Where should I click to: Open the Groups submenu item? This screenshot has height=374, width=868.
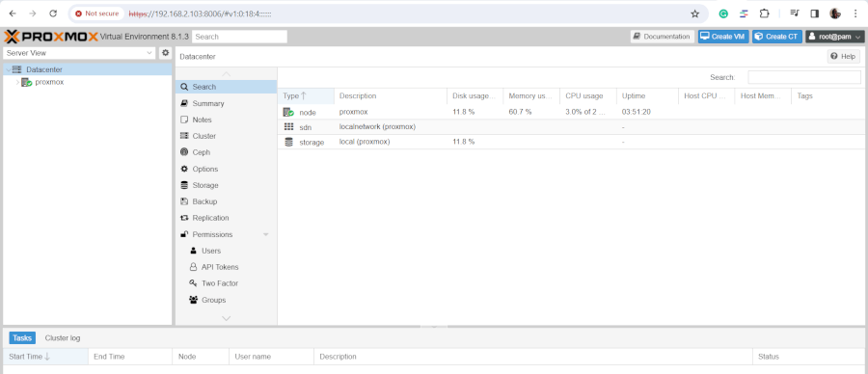pyautogui.click(x=226, y=300)
